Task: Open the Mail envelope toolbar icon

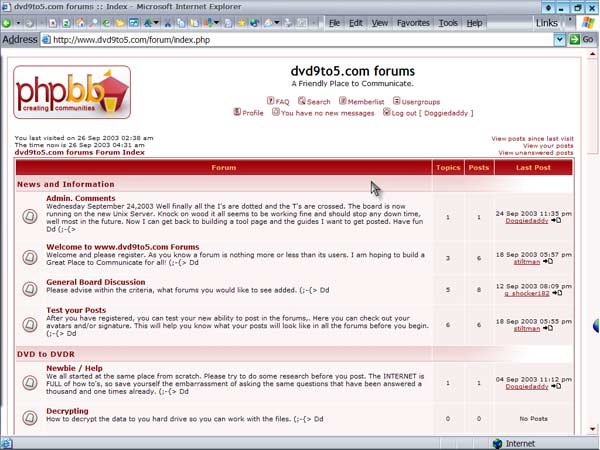Action: point(268,23)
